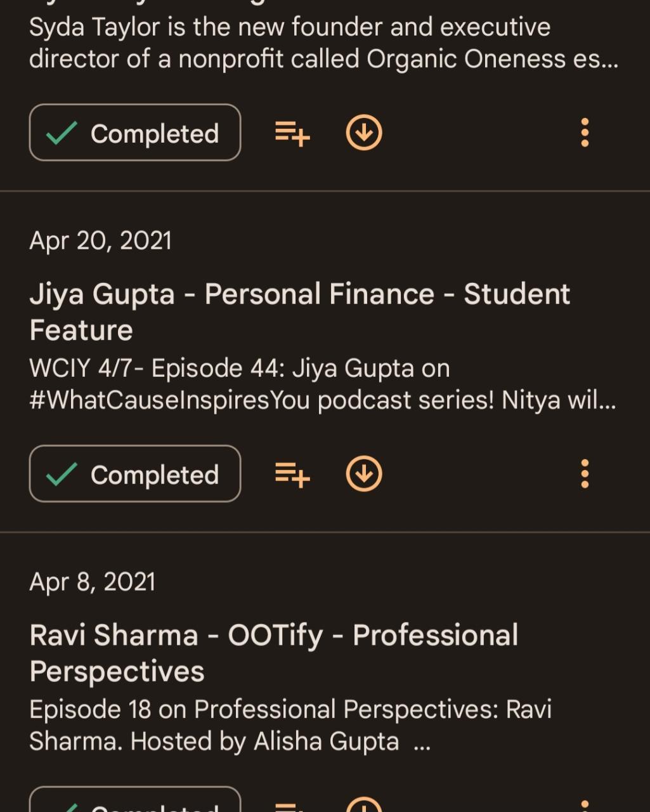Open Episode 18 Professional Perspectives description

point(290,725)
